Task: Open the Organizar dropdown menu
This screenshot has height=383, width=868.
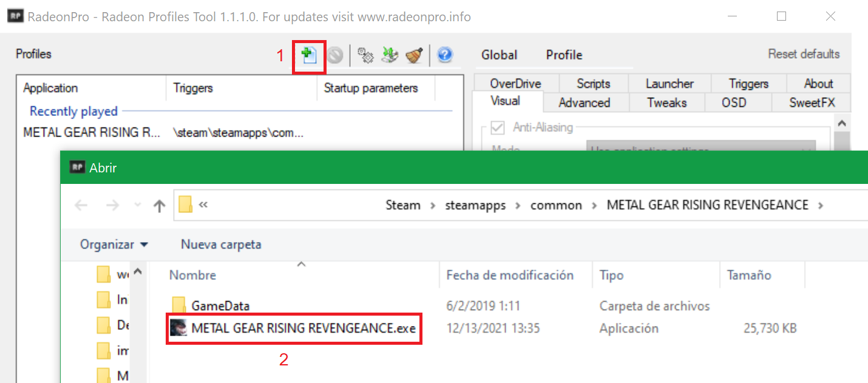Action: pyautogui.click(x=114, y=245)
